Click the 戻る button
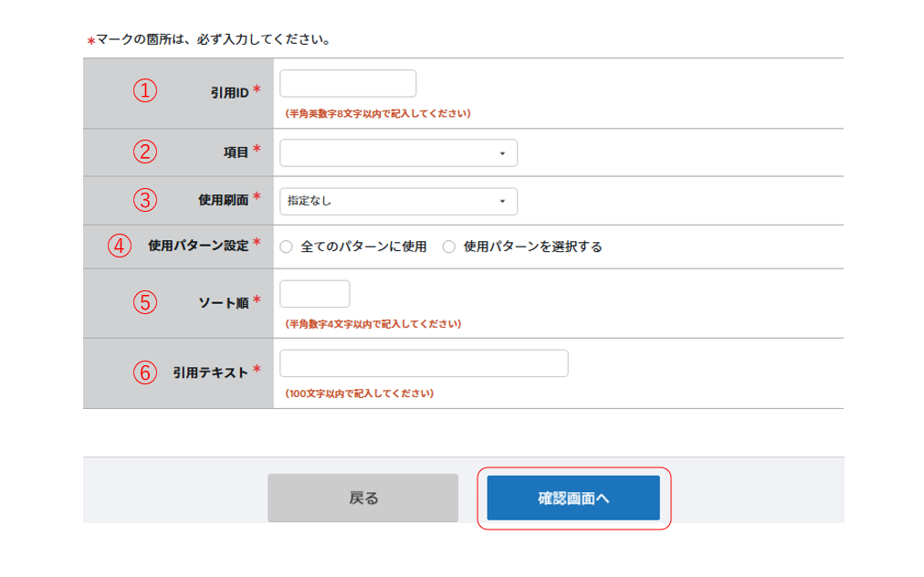 point(362,498)
